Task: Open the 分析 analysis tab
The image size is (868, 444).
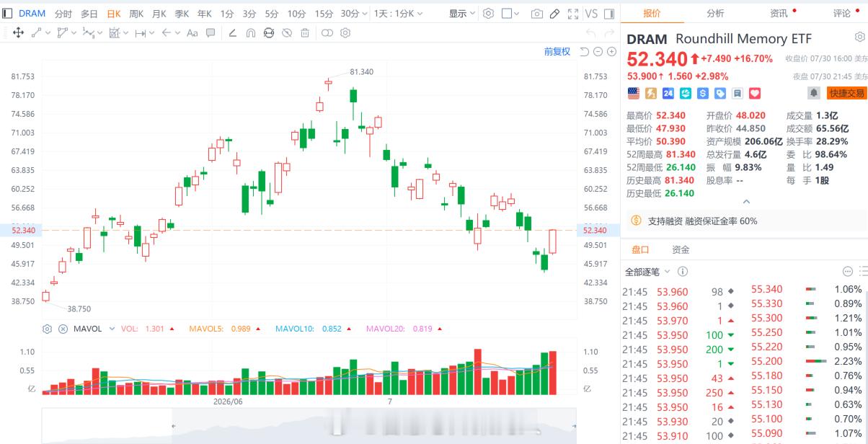Action: point(715,13)
